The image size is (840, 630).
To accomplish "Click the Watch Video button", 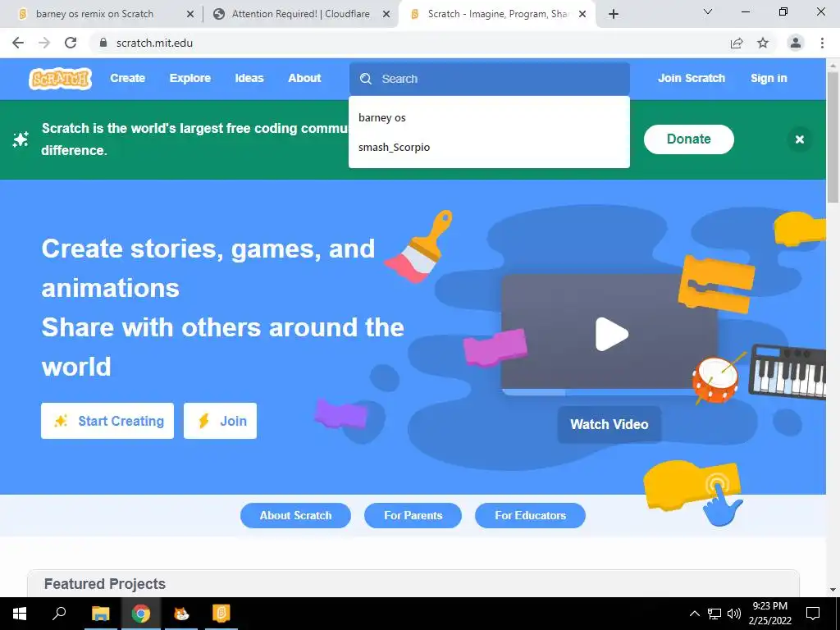I will 609,424.
